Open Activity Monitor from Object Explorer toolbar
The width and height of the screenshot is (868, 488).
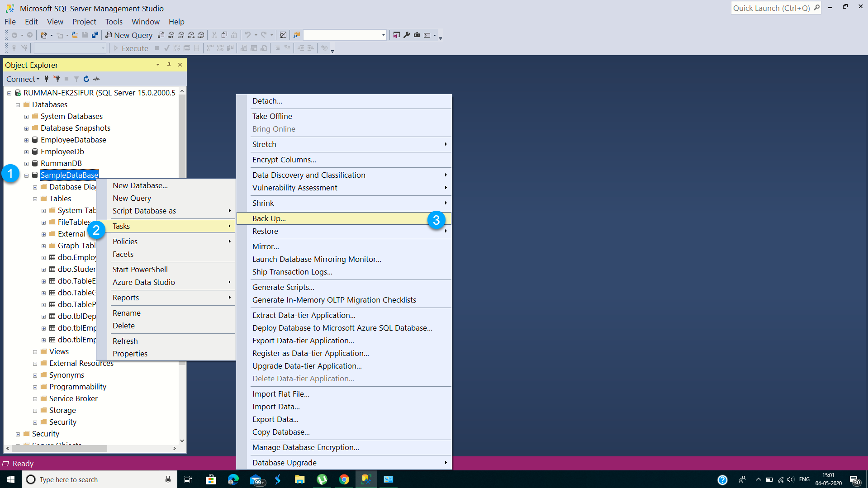pos(96,79)
